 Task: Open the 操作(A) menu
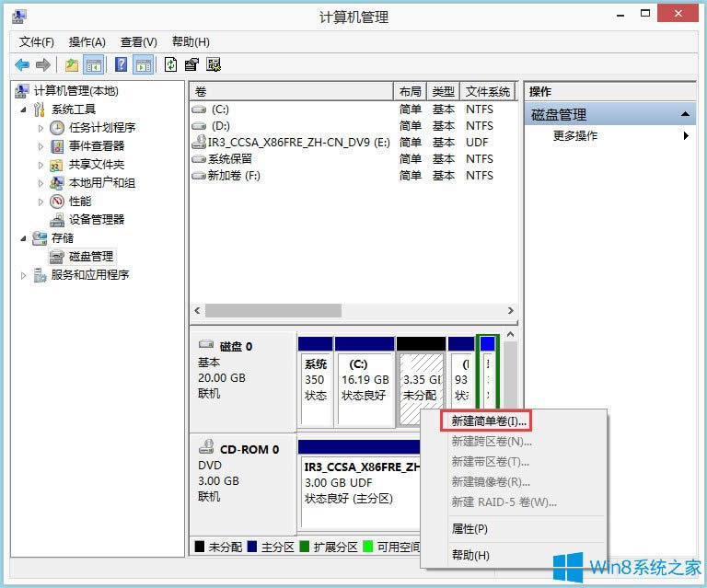pos(87,42)
